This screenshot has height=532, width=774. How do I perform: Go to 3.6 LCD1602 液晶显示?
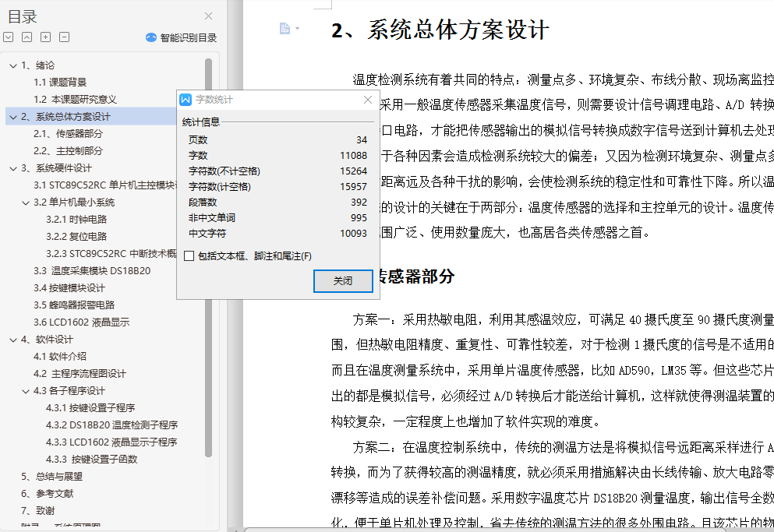[81, 322]
